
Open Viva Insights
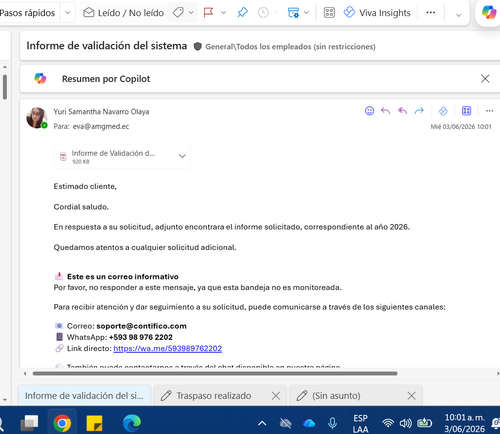(377, 13)
